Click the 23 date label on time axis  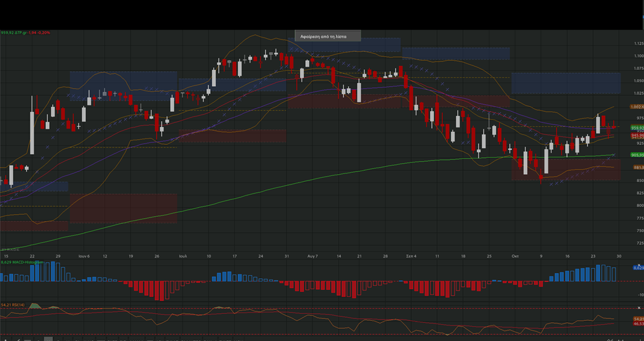click(x=593, y=256)
